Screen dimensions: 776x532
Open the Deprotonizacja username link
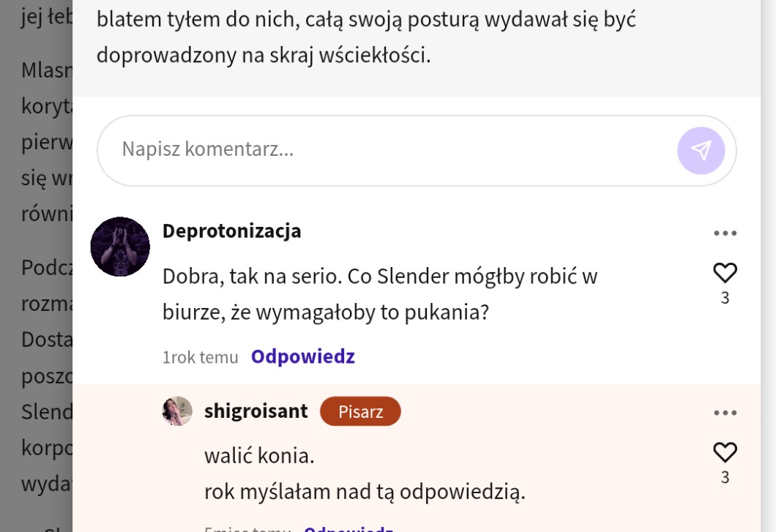tap(231, 231)
